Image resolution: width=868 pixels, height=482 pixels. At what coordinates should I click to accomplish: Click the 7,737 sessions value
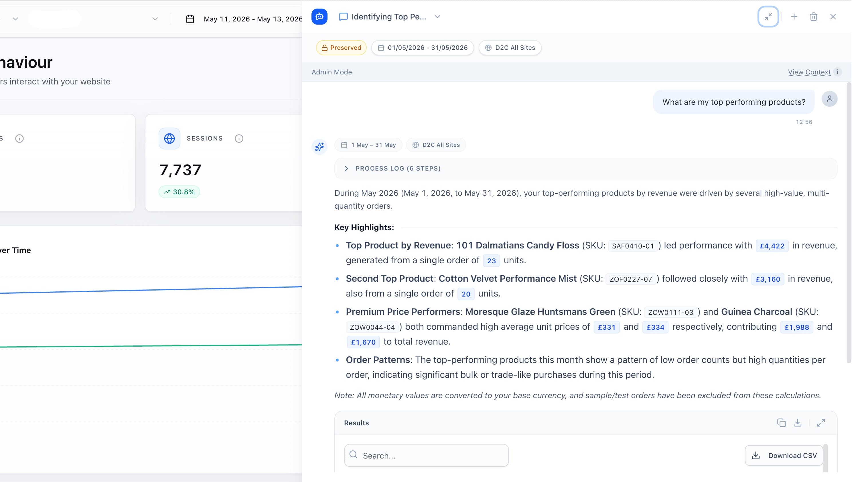tap(180, 170)
